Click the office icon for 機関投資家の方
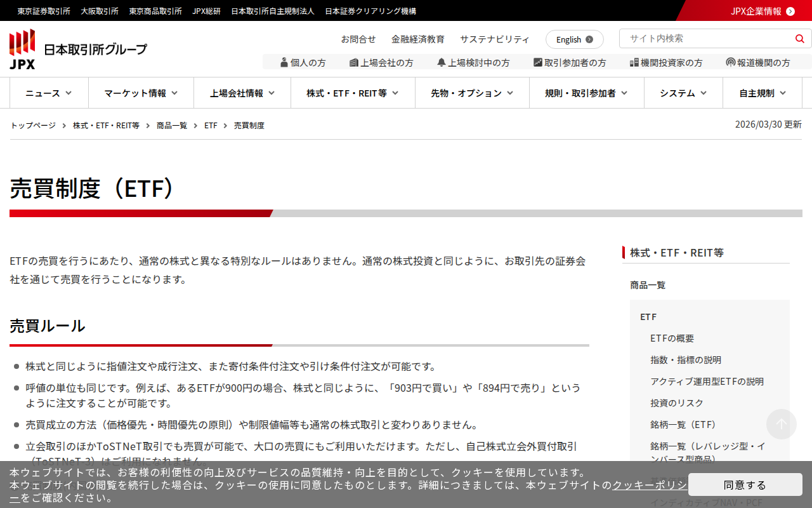Viewport: 812px width, 508px height. 634,62
